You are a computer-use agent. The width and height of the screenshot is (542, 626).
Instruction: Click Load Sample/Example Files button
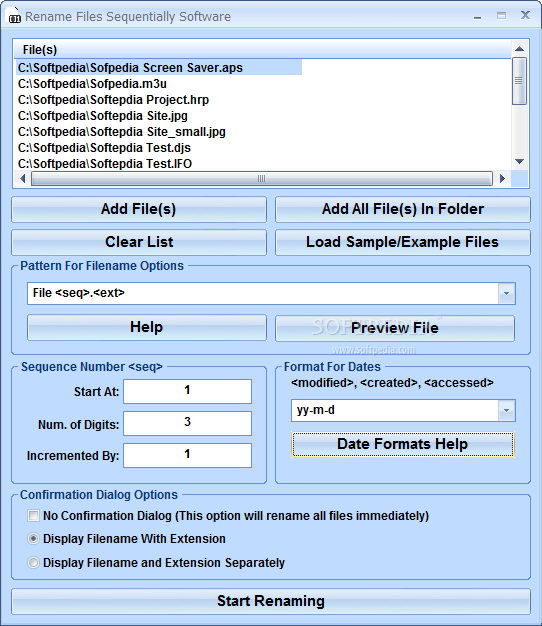403,242
